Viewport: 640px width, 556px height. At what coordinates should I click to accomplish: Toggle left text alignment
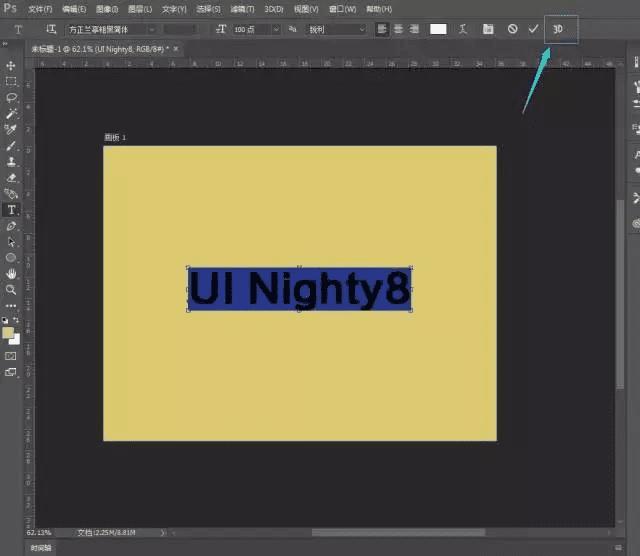[x=383, y=29]
